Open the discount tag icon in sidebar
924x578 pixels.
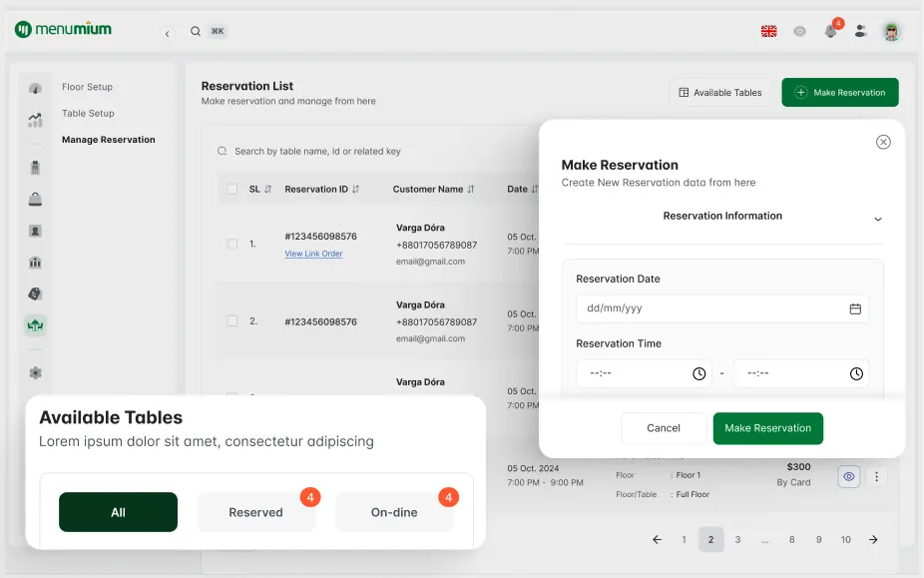coord(36,293)
